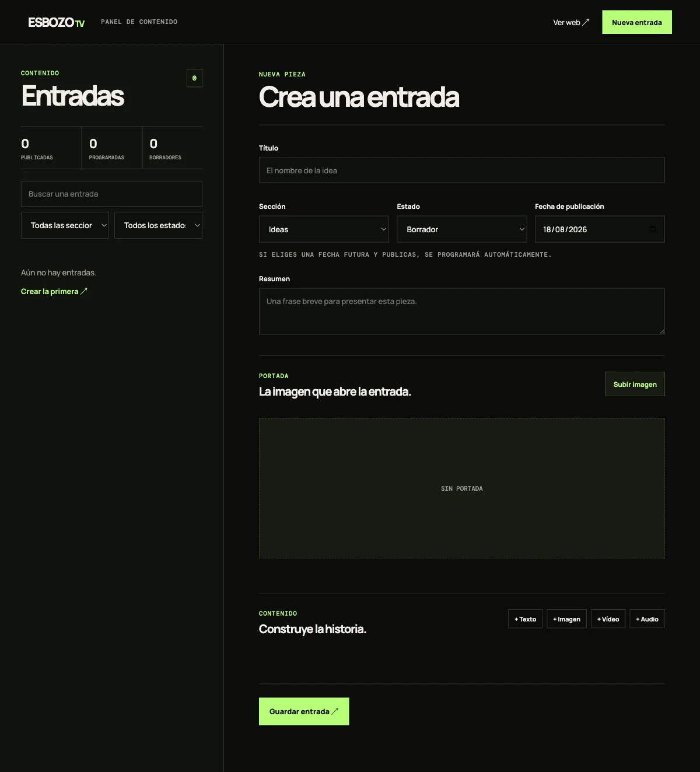Add a Vídeo content block

pyautogui.click(x=608, y=619)
